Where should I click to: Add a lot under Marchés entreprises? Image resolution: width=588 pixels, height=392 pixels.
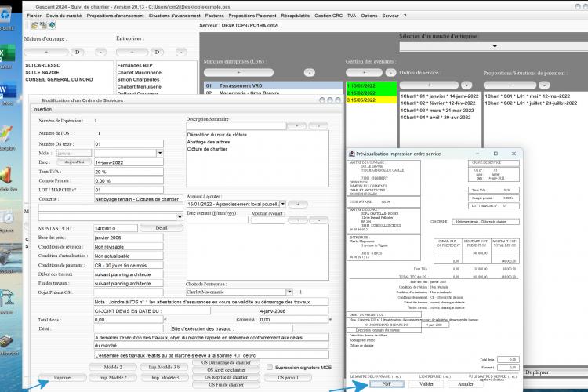point(238,73)
